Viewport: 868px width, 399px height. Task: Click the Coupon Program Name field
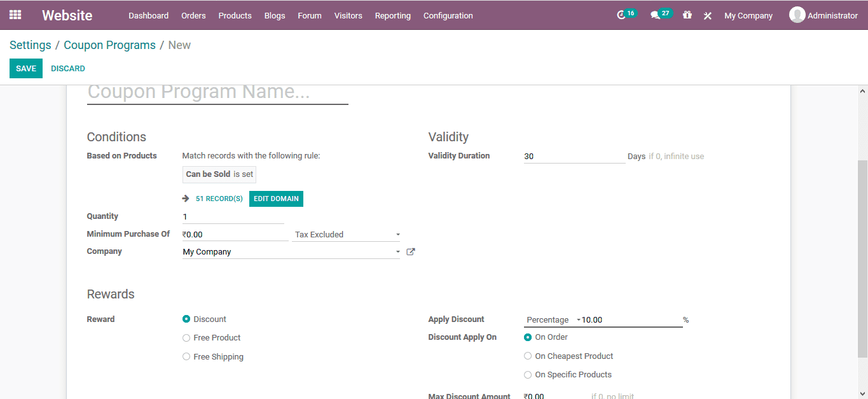pos(216,91)
